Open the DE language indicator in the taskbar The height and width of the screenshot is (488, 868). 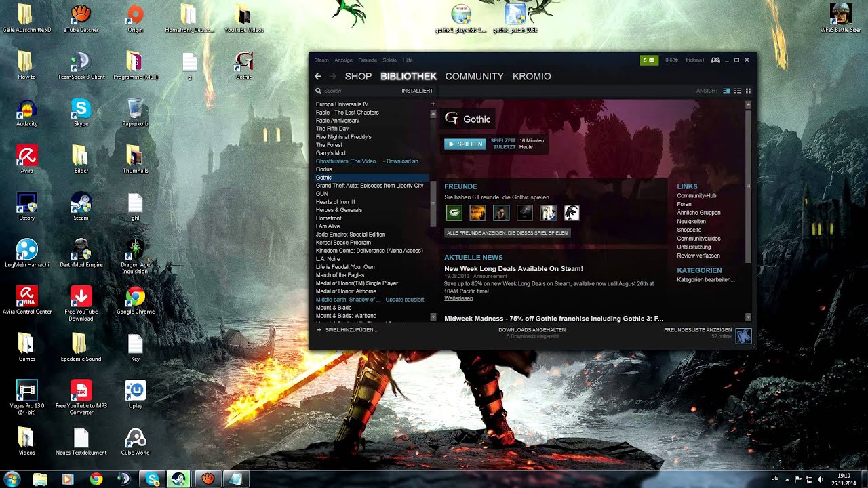(x=775, y=479)
